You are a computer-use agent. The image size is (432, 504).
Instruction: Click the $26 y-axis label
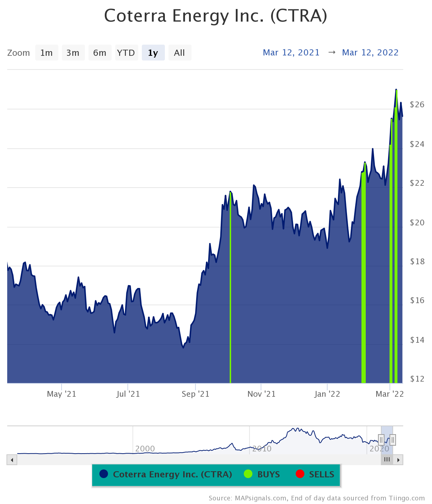coord(417,105)
